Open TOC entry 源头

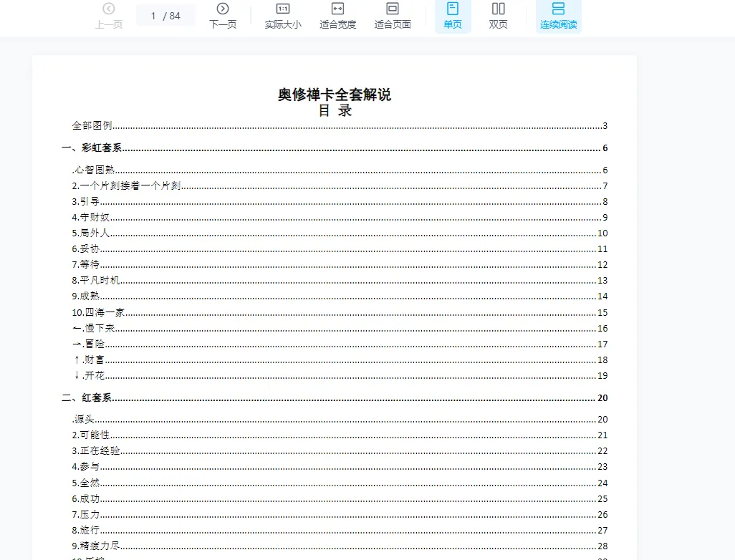[340, 420]
